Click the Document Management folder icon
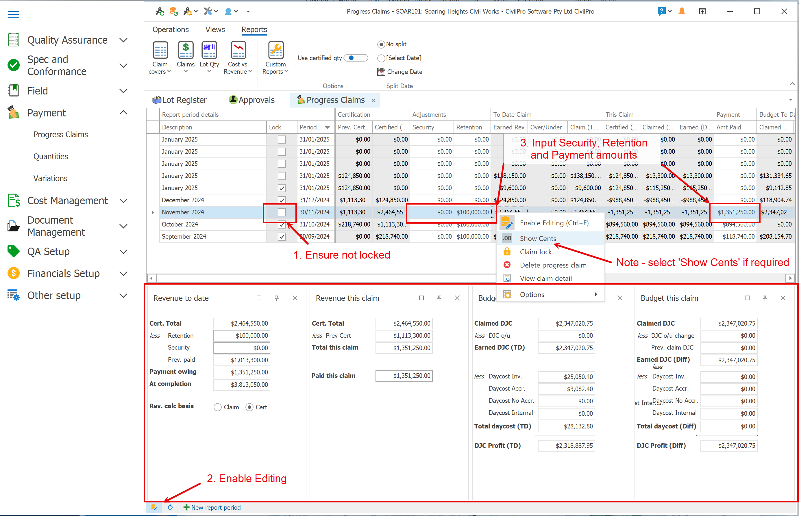 [x=14, y=226]
